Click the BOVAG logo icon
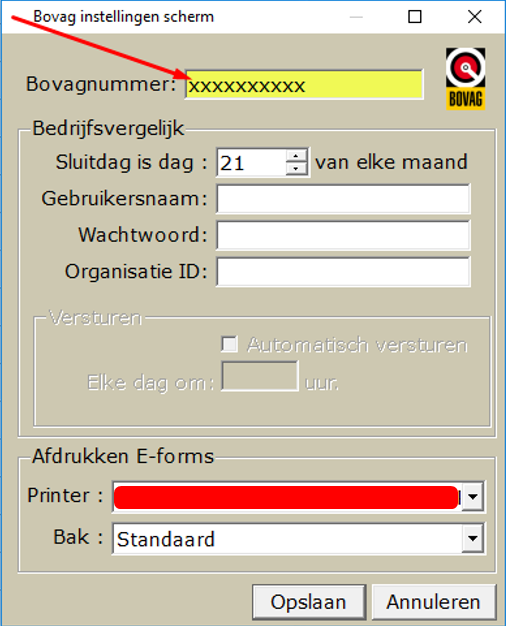This screenshot has height=626, width=506. pyautogui.click(x=465, y=79)
